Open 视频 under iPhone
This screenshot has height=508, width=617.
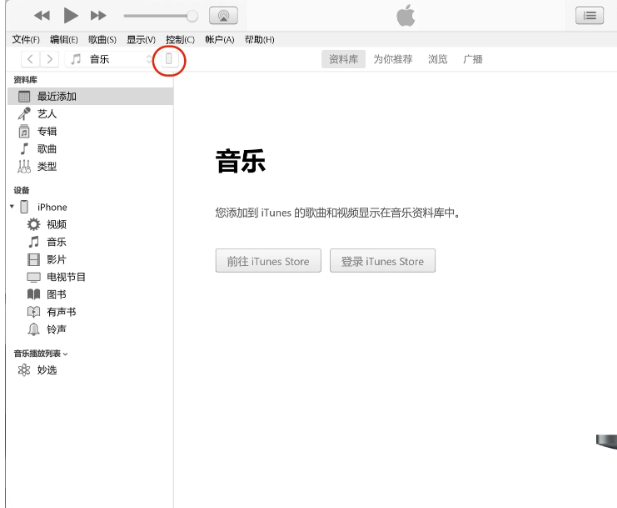90,224
